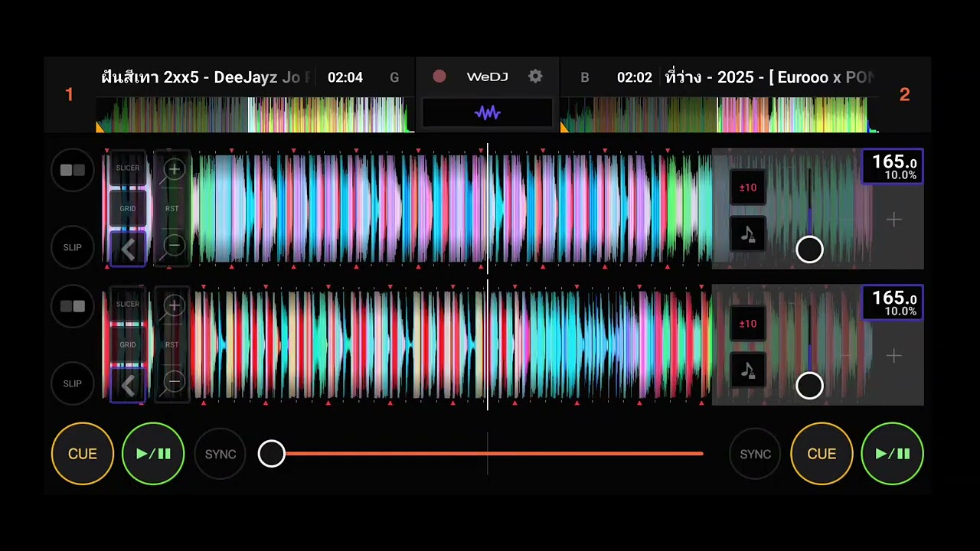Start recording with the red record button

[x=439, y=77]
